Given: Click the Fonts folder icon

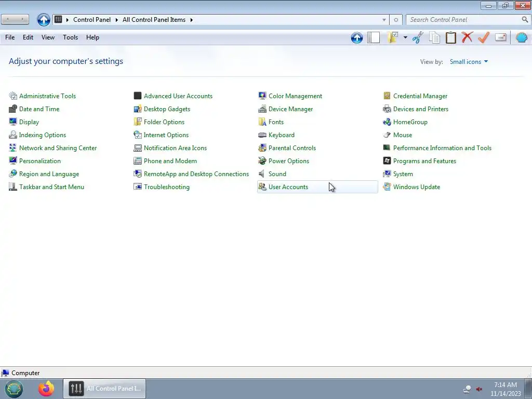Looking at the screenshot, I should pyautogui.click(x=262, y=122).
